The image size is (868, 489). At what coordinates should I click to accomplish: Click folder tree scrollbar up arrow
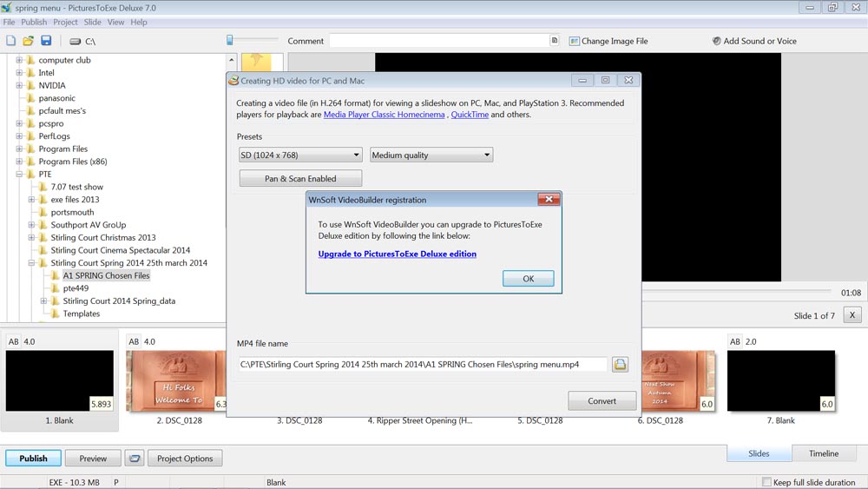[x=232, y=60]
